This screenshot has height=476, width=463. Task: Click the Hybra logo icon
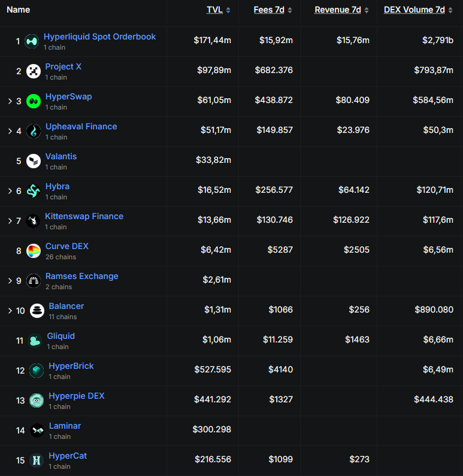[34, 191]
